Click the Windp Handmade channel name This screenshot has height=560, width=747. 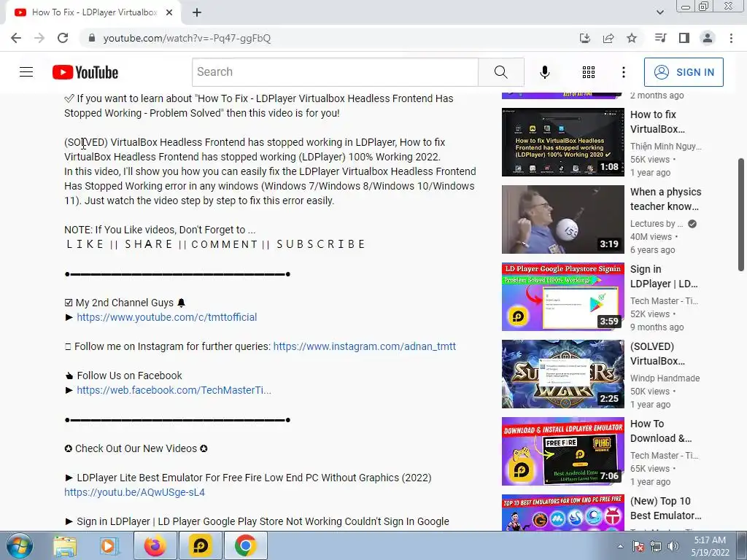[x=665, y=378]
